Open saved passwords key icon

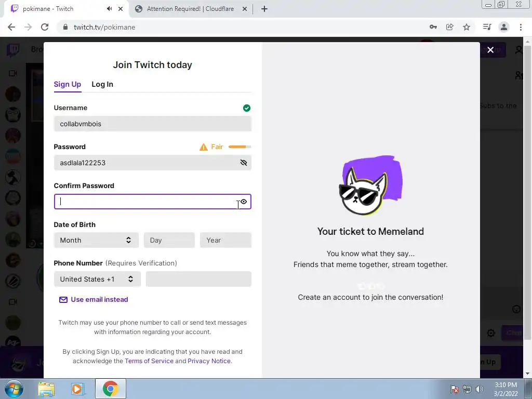pos(433,27)
